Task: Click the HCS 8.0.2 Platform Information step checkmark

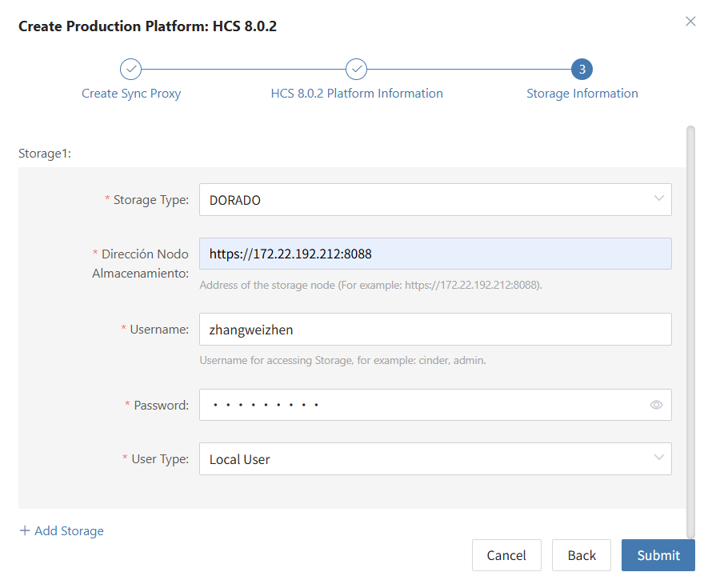Action: click(x=356, y=69)
